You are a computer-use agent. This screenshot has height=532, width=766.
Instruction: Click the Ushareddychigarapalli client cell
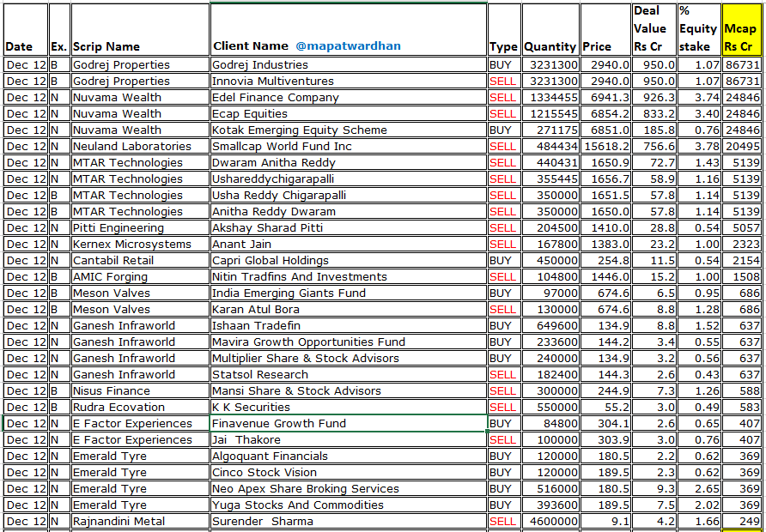tap(349, 179)
